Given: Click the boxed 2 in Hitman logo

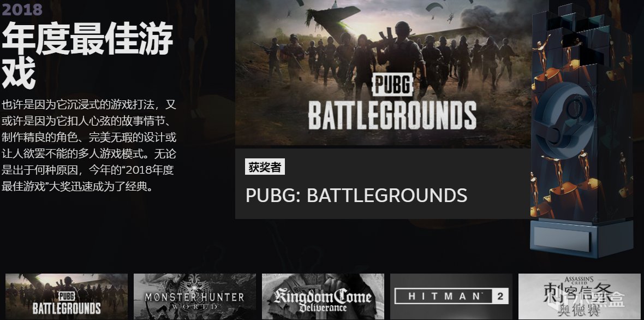Looking at the screenshot, I should point(500,296).
